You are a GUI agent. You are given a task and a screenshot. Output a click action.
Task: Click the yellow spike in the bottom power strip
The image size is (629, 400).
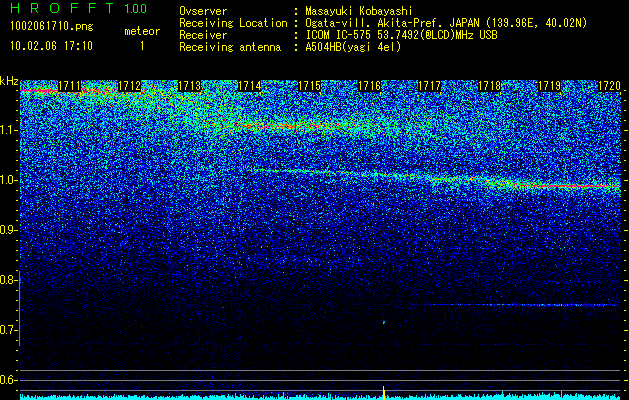384,393
